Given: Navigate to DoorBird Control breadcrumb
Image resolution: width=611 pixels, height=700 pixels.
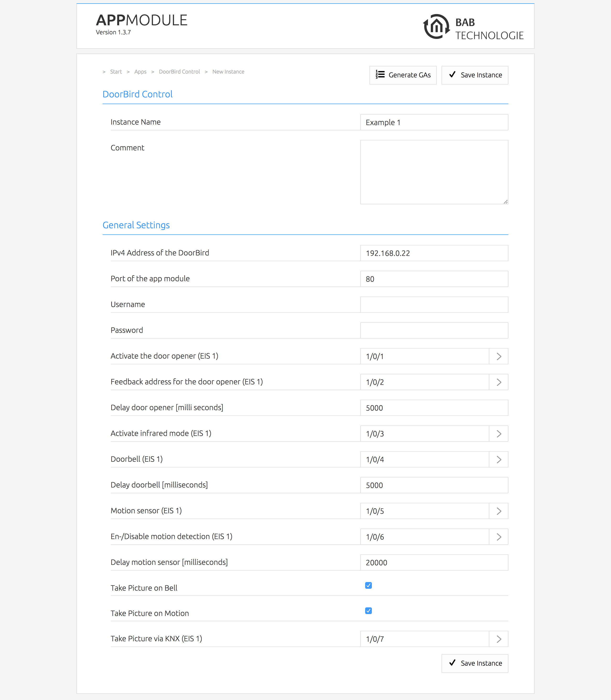Looking at the screenshot, I should [179, 72].
